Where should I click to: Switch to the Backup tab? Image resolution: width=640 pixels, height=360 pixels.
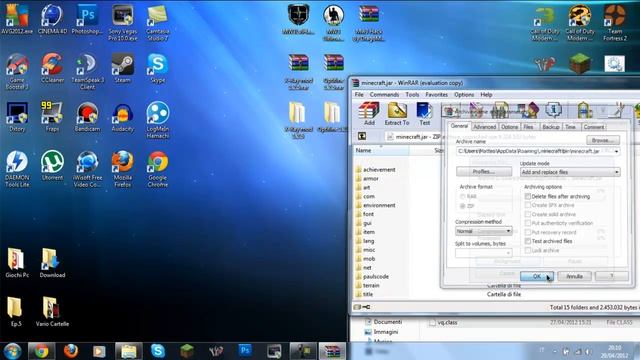click(550, 127)
